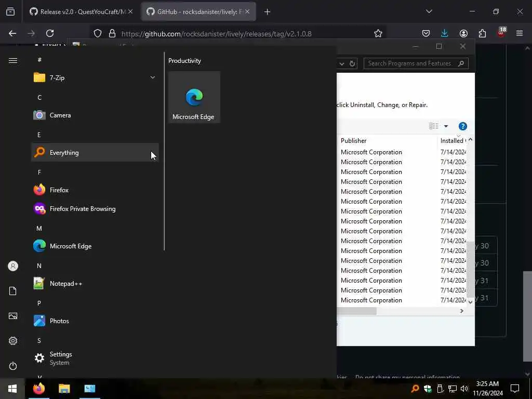Open a new Firefox tab

click(x=268, y=12)
